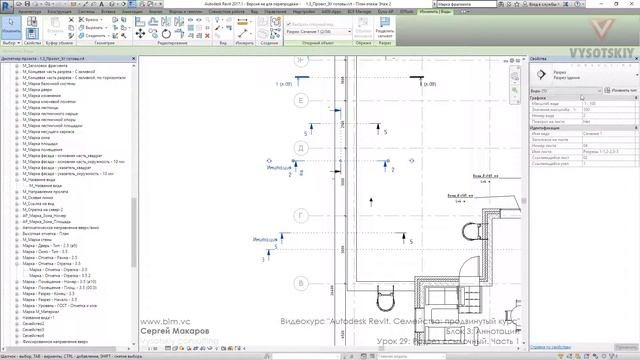The image size is (640, 360).
Task: Click the Revit application menu R button
Action: (x=7, y=6)
